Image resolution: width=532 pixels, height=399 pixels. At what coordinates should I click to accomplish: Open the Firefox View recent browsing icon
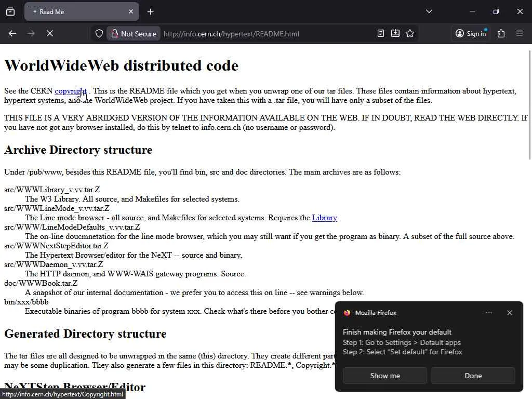tap(10, 11)
